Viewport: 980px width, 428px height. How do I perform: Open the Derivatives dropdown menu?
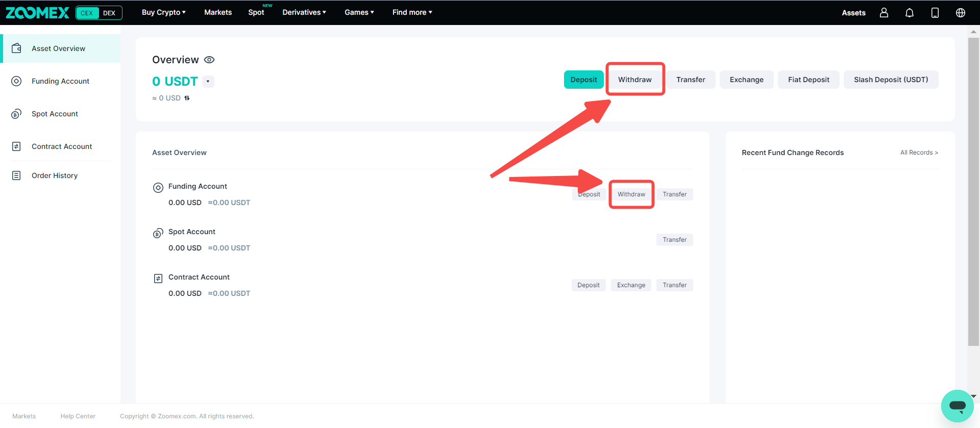click(x=304, y=12)
